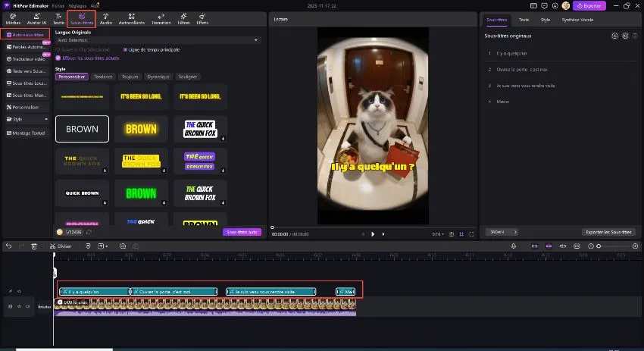Toggle the timeline track visibility eye icon

[28, 306]
